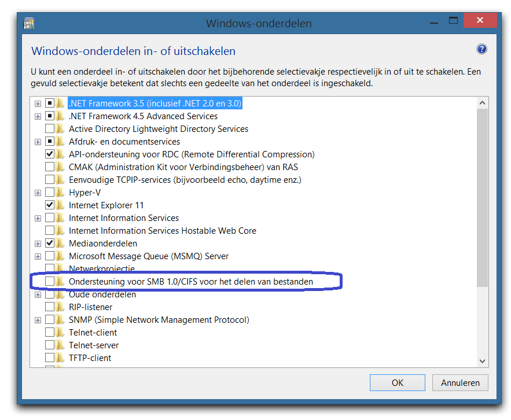Select 'Internet Information Services Hostable Web Core' text

(163, 231)
